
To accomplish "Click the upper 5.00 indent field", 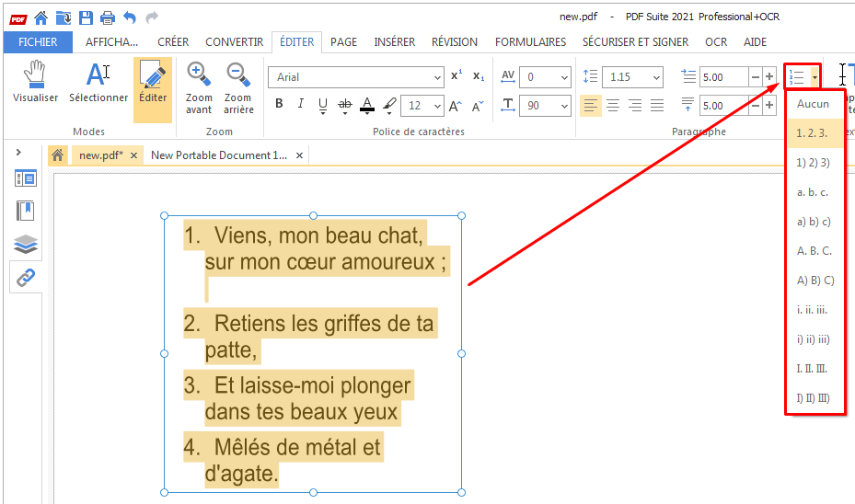I will pyautogui.click(x=723, y=77).
